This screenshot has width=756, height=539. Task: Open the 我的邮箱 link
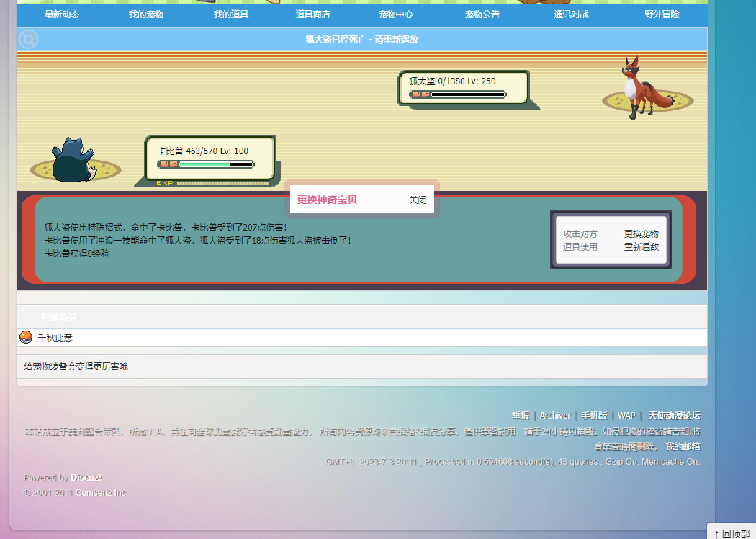point(683,446)
